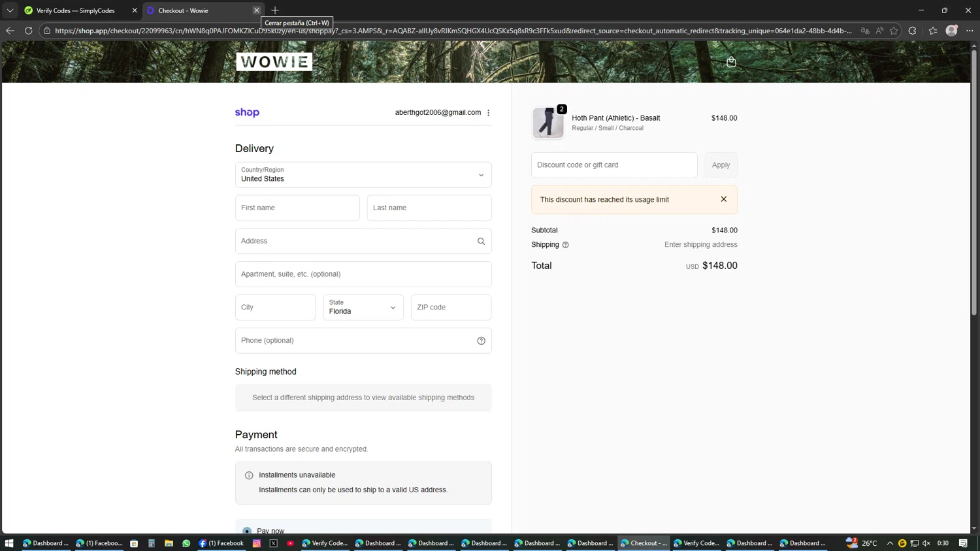Click the aberthgot2006@gmail.com email text
Image resolution: width=980 pixels, height=551 pixels.
[x=438, y=112]
